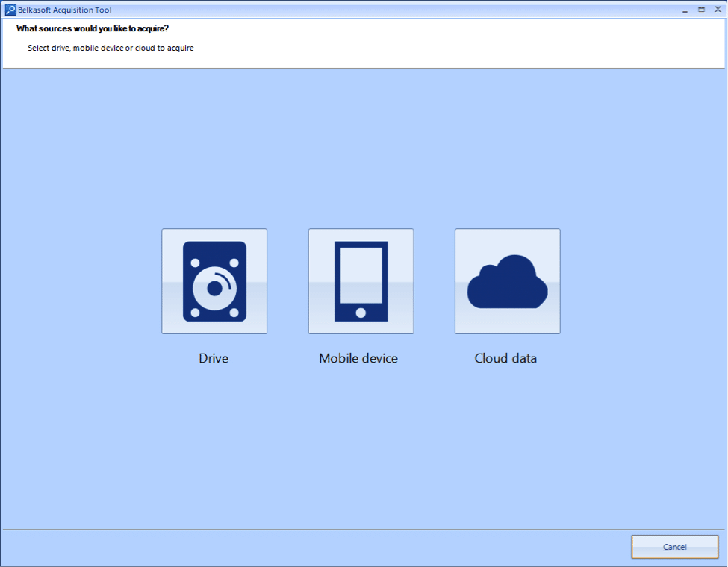Click the "Mobile device" text label
728x567 pixels.
click(358, 358)
